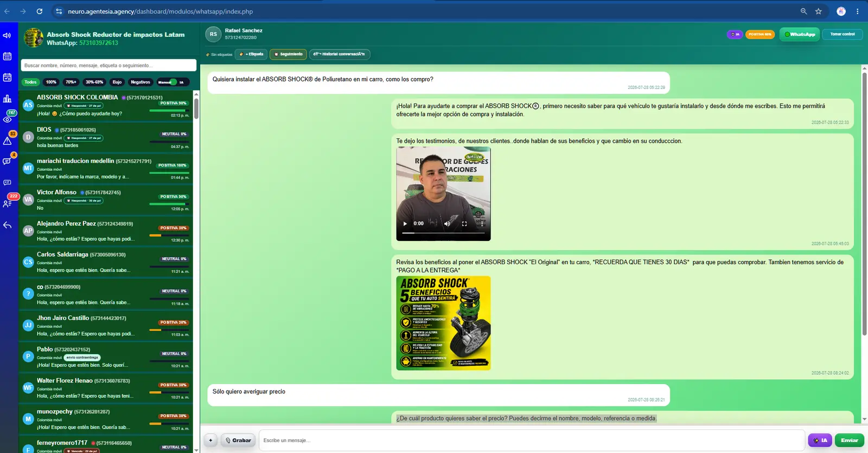Screen dimensions: 868x453
Task: Open the DIOS conversation
Action: 106,138
